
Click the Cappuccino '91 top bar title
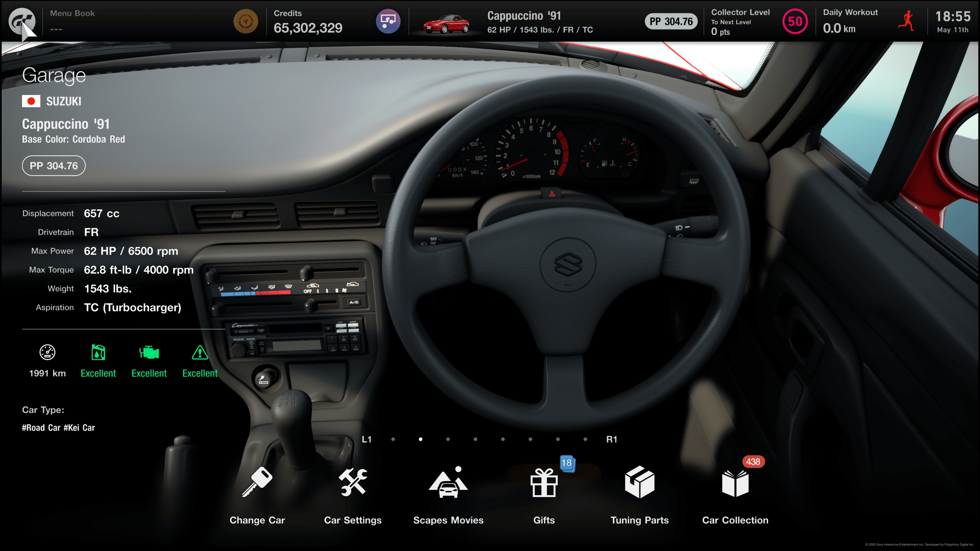click(524, 16)
